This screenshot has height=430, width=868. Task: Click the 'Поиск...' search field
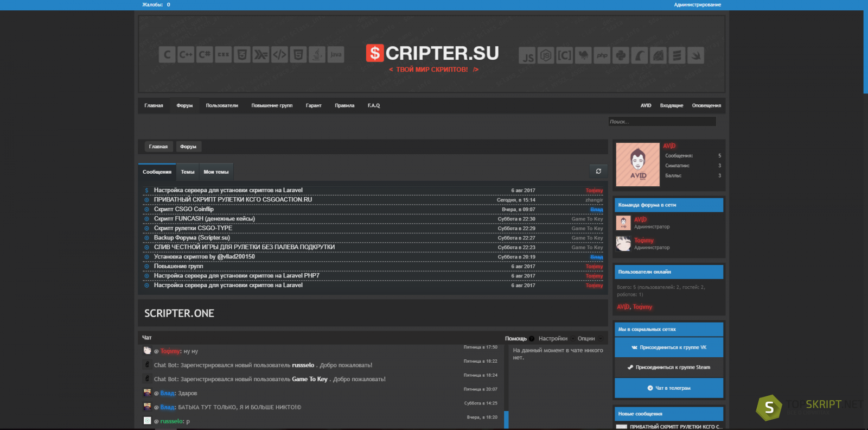pos(662,122)
